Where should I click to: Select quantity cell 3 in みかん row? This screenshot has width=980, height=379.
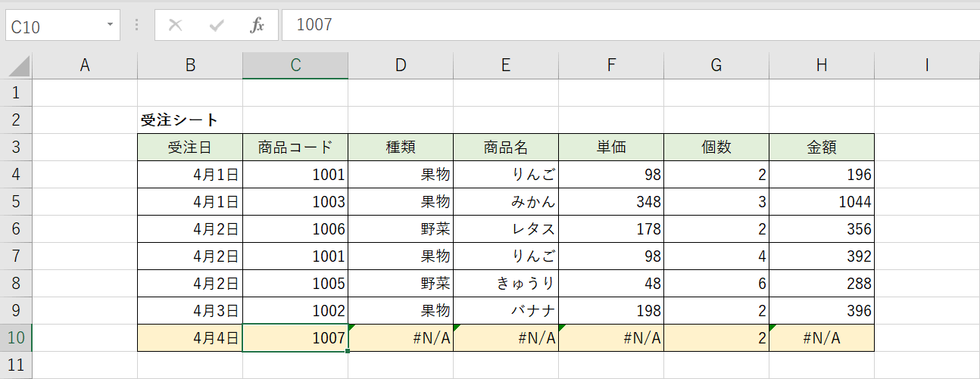tap(716, 202)
